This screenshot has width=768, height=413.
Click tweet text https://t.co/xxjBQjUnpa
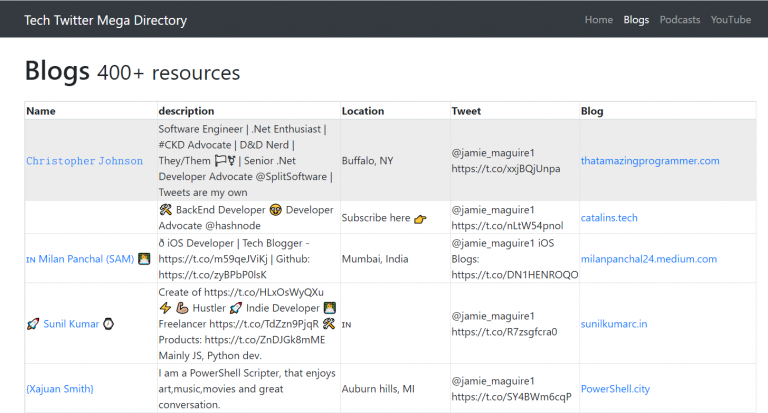pyautogui.click(x=506, y=169)
